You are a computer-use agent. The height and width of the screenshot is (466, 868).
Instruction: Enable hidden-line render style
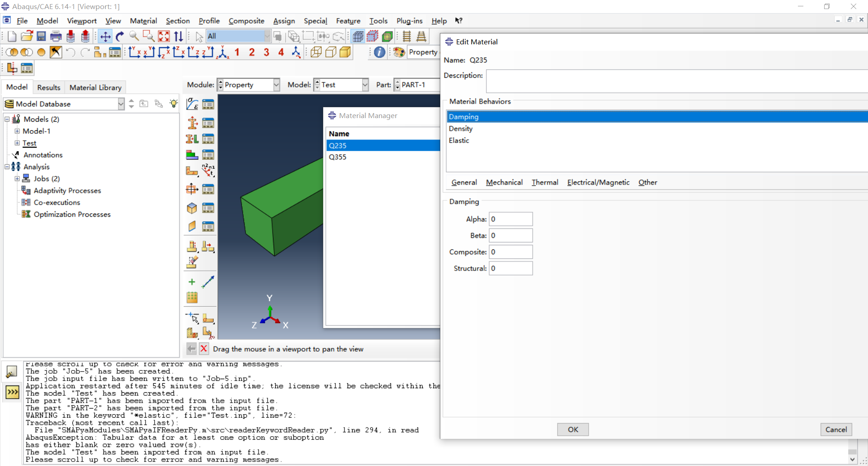tap(331, 52)
